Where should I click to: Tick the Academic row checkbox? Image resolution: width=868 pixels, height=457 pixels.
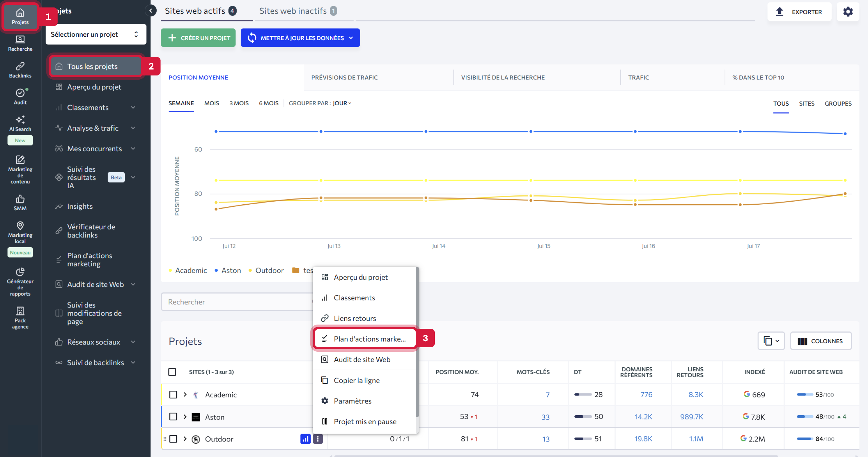(173, 394)
